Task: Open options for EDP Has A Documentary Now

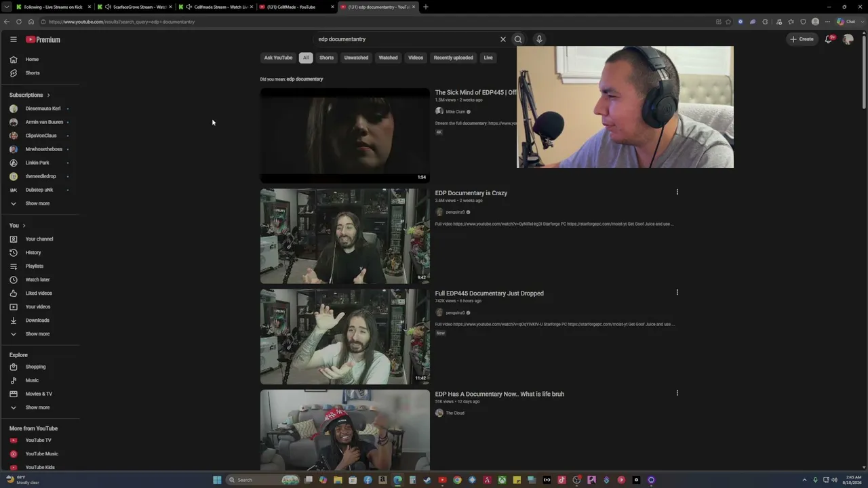Action: 677,392
